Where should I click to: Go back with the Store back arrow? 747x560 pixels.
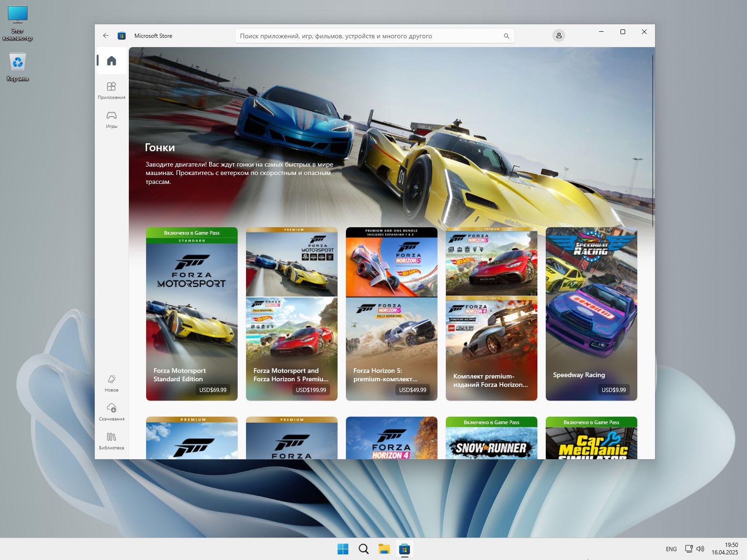[x=106, y=35]
